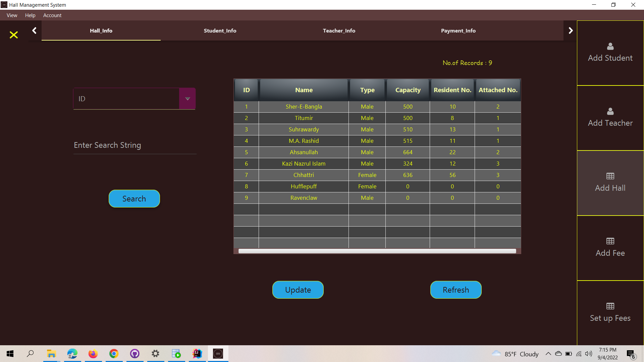Click the left tab navigation chevron
Screen dimensions: 644x362
click(34, 30)
